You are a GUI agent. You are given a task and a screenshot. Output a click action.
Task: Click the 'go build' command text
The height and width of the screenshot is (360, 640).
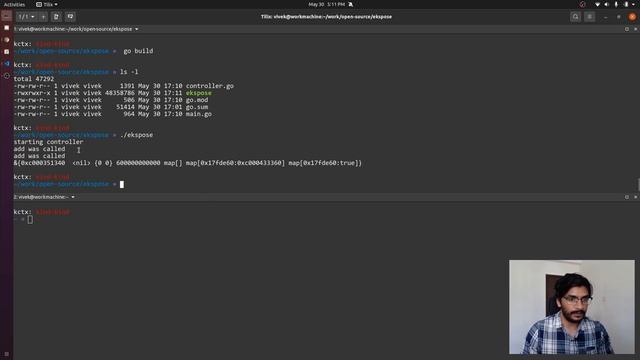point(138,51)
